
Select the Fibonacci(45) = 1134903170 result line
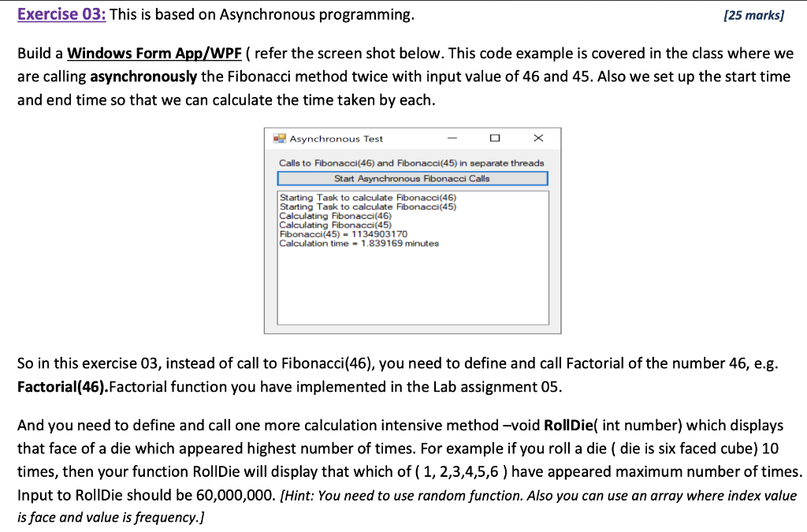(x=344, y=234)
